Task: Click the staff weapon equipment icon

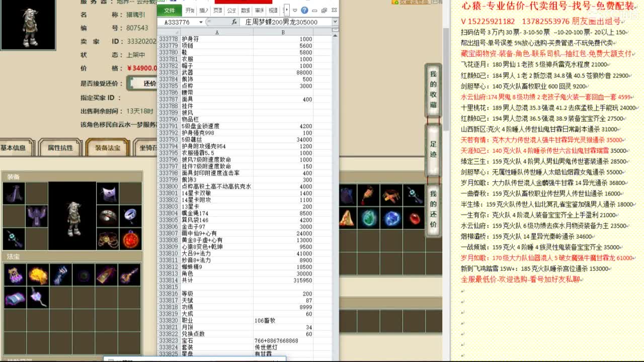Action: coord(14,239)
